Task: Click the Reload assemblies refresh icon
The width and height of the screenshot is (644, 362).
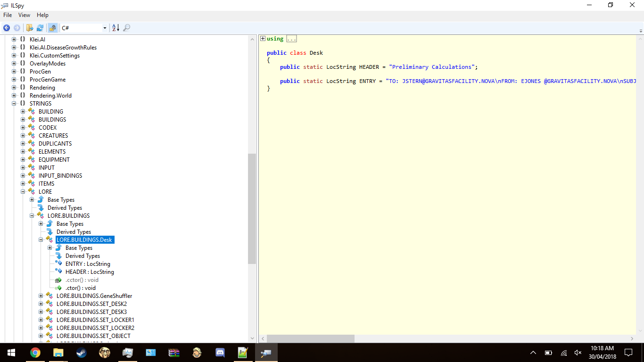Action: point(40,28)
